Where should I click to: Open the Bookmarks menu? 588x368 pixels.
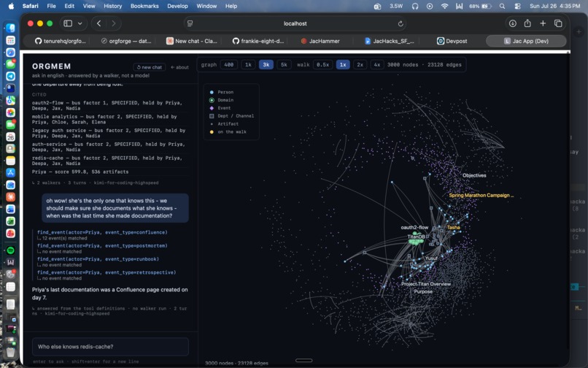click(144, 6)
